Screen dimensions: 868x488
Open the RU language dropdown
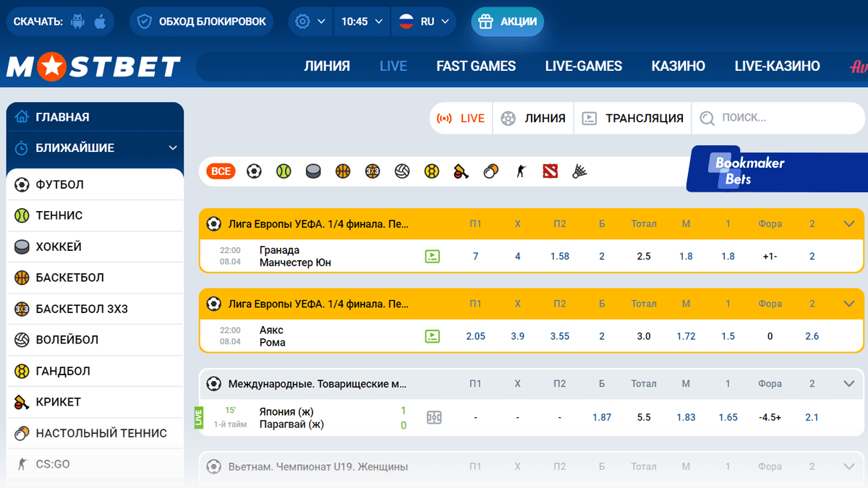click(424, 22)
